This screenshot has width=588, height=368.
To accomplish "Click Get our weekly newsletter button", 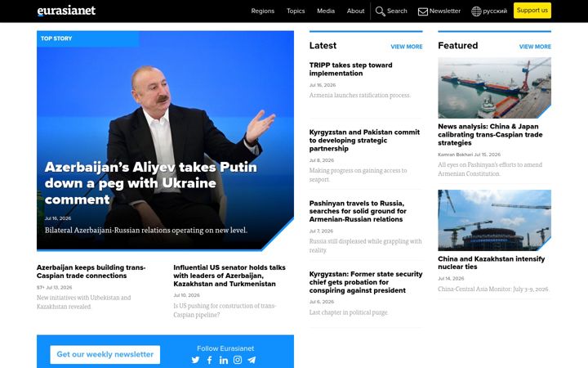I will pos(105,354).
